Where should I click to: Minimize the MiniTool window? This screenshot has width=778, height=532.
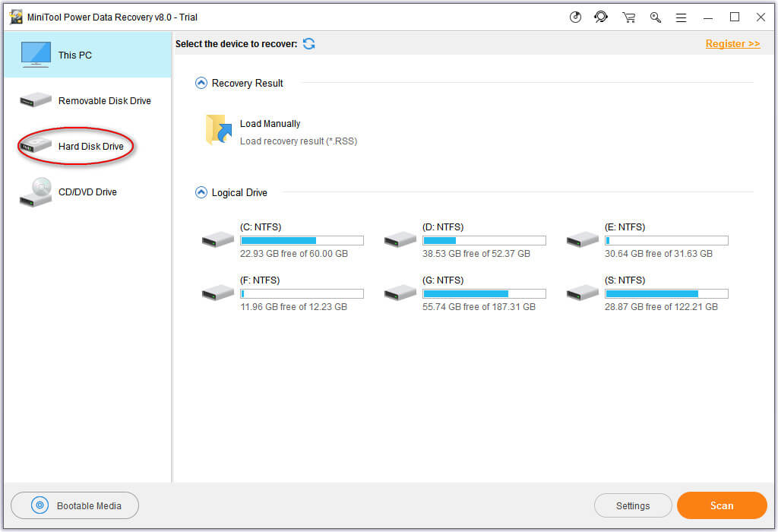coord(708,18)
